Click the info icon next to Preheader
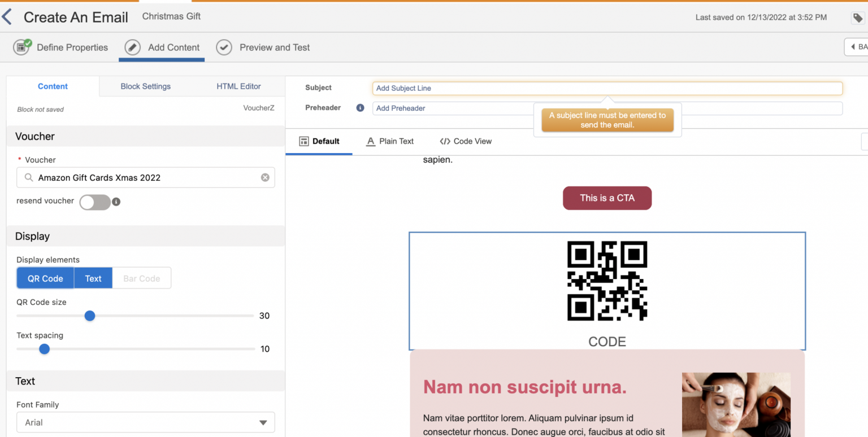The height and width of the screenshot is (437, 868). [x=360, y=107]
